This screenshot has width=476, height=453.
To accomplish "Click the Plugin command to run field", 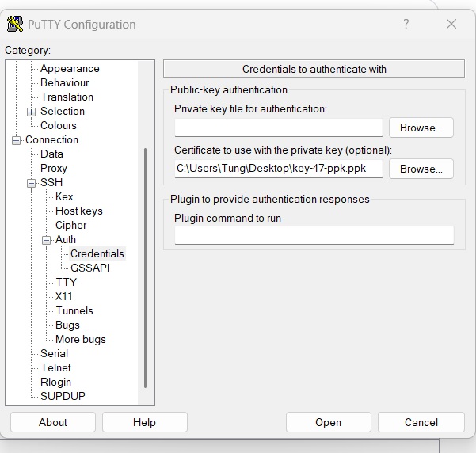I will [x=314, y=235].
